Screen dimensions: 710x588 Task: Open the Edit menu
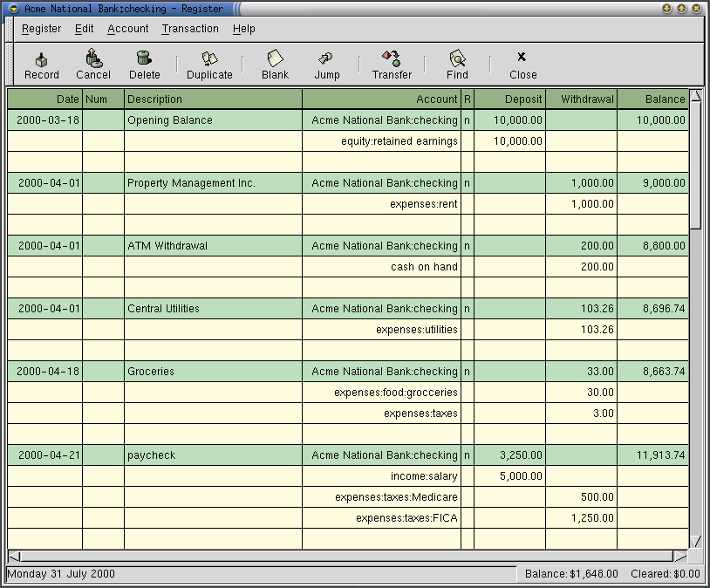pyautogui.click(x=85, y=29)
